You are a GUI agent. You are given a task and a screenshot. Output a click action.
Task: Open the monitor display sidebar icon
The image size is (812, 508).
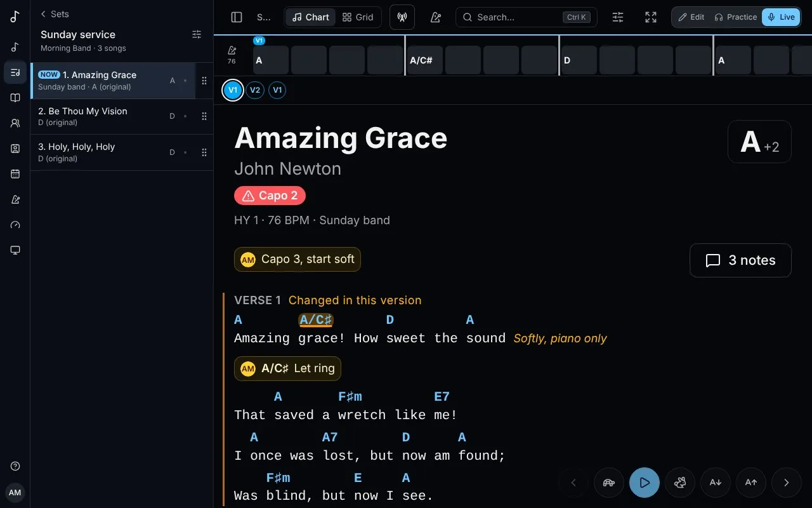pos(15,250)
